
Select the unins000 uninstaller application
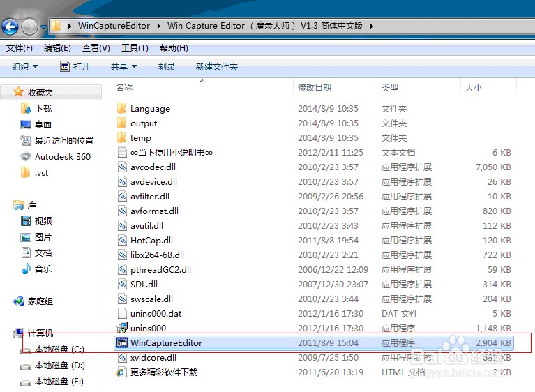point(142,329)
